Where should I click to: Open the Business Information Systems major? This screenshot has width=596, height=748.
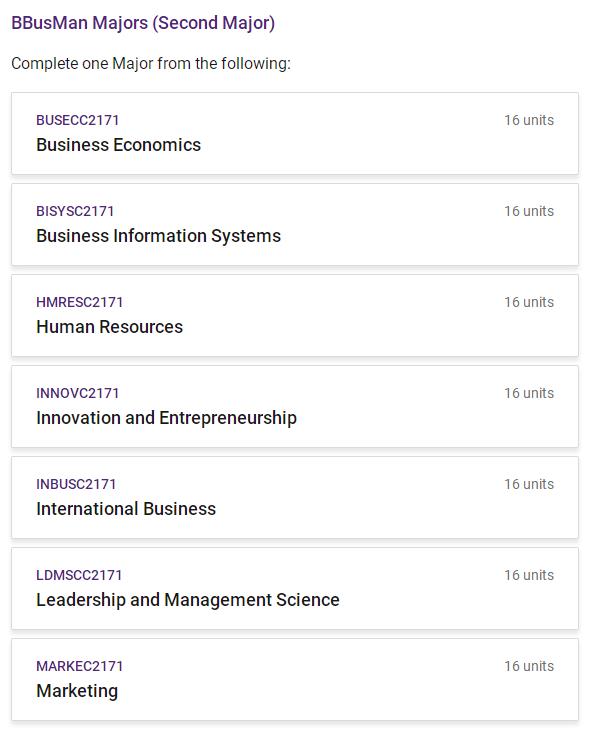pos(295,225)
